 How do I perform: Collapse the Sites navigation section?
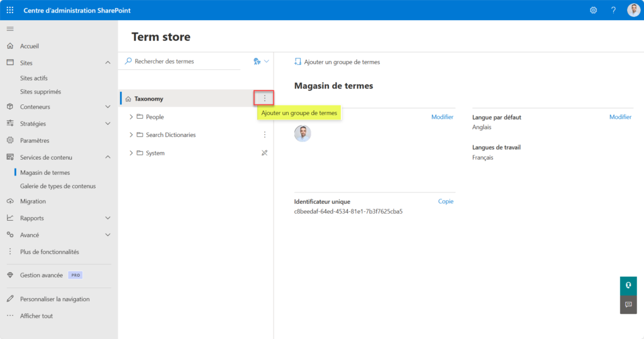tap(108, 63)
